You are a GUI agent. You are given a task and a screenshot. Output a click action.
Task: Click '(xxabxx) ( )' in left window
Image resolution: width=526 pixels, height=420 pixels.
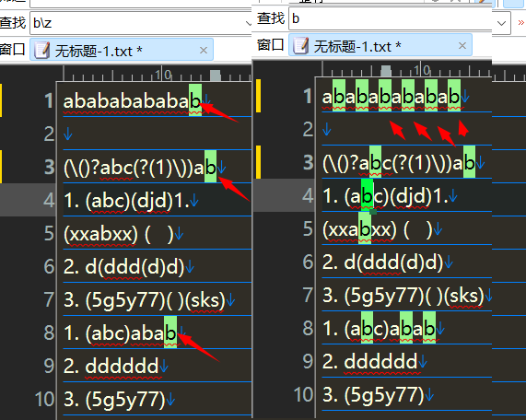click(118, 233)
